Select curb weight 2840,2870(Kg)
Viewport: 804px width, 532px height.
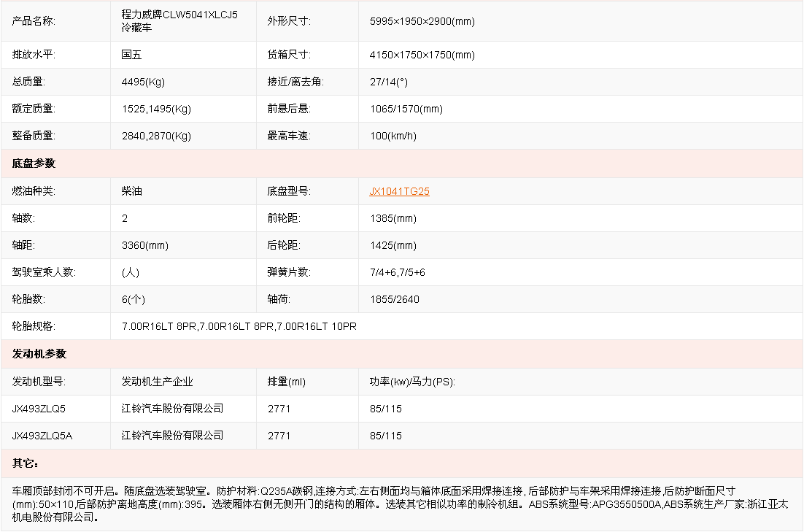[x=156, y=136]
